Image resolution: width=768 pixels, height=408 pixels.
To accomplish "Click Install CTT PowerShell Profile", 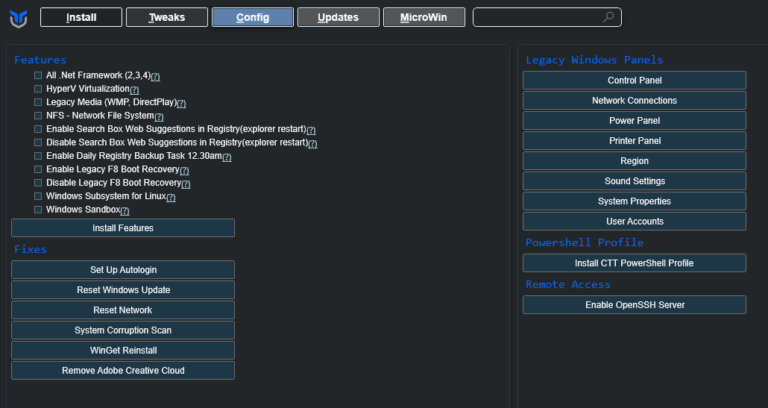I will point(634,263).
